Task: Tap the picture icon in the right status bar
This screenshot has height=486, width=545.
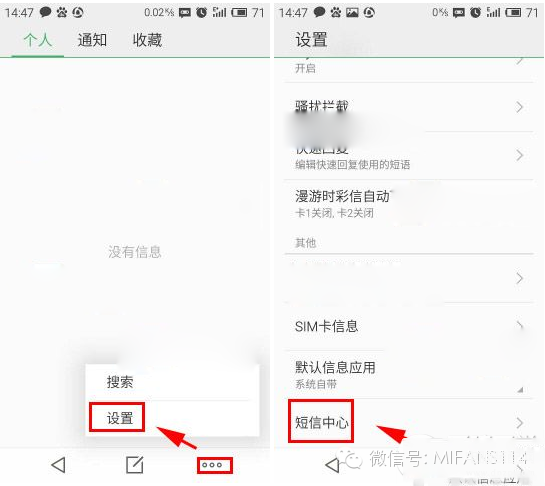Action: pyautogui.click(x=352, y=13)
